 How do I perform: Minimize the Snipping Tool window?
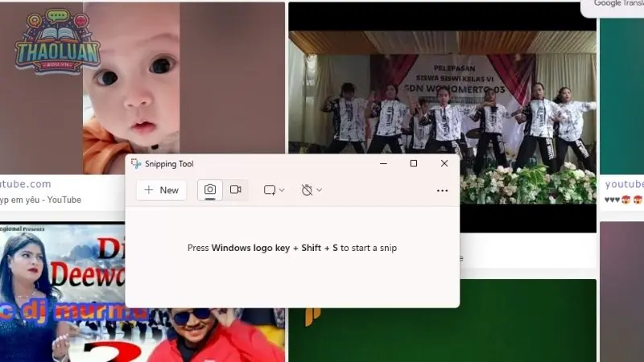point(383,163)
